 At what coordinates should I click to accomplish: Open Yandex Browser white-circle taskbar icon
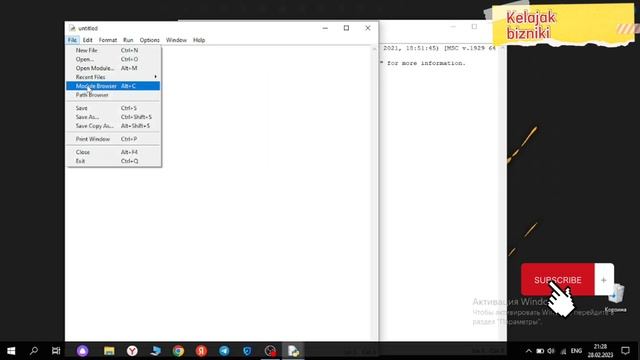tap(132, 351)
